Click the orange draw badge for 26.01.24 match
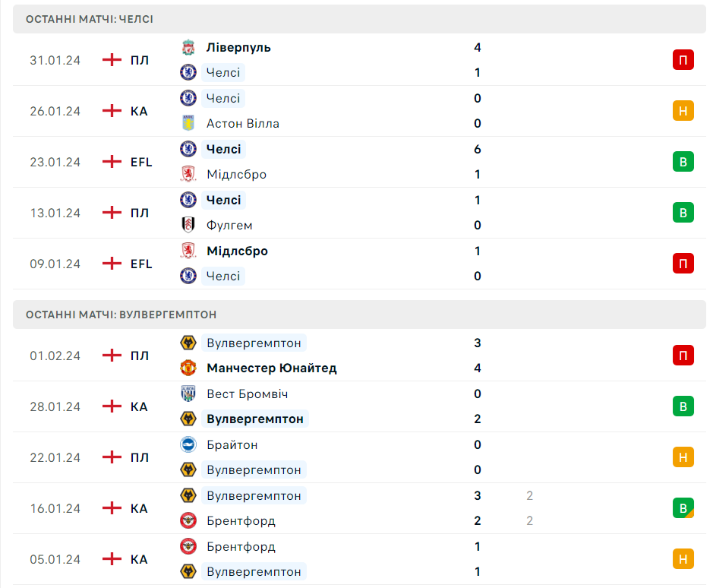 [683, 111]
